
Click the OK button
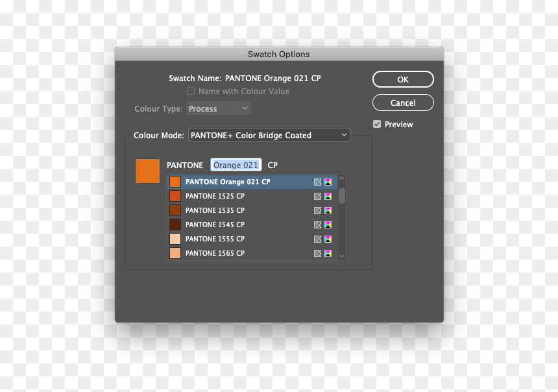[x=403, y=79]
